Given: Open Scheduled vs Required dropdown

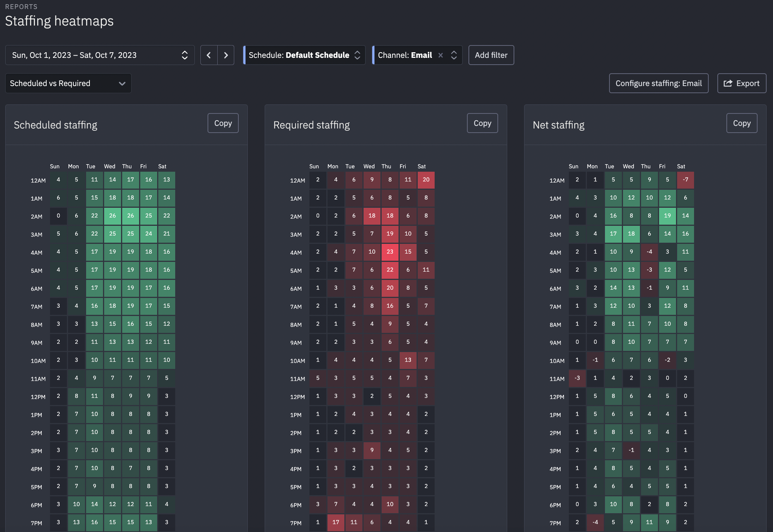Looking at the screenshot, I should point(68,83).
